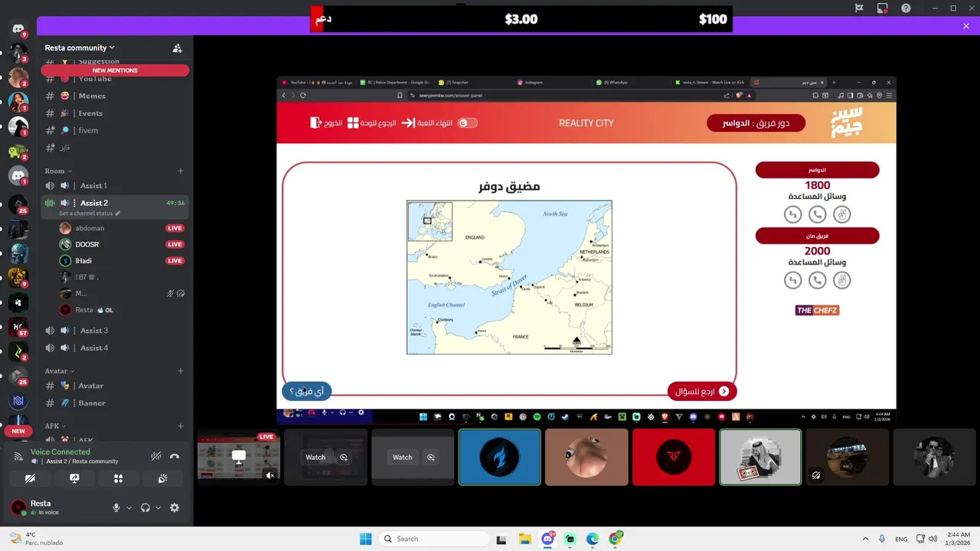
Task: Click edit pencil next to channel status
Action: coord(117,214)
